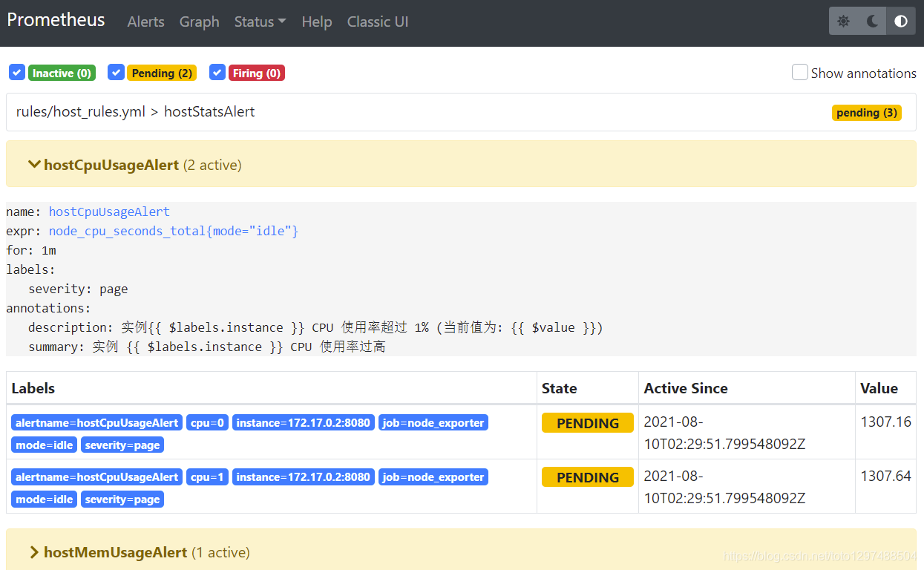The height and width of the screenshot is (570, 924).
Task: Select the auto contrast theme icon
Action: [900, 22]
